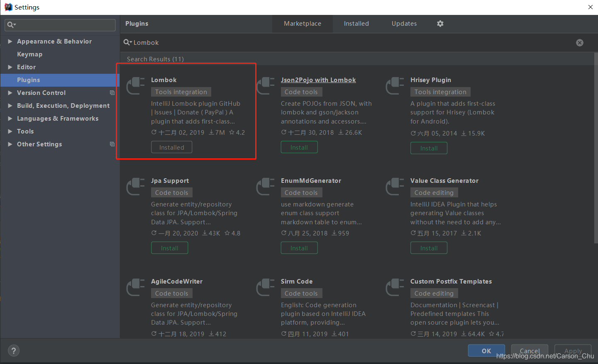Click Code editing tag under Value Class Generator
Viewport: 598px width, 364px height.
click(434, 193)
